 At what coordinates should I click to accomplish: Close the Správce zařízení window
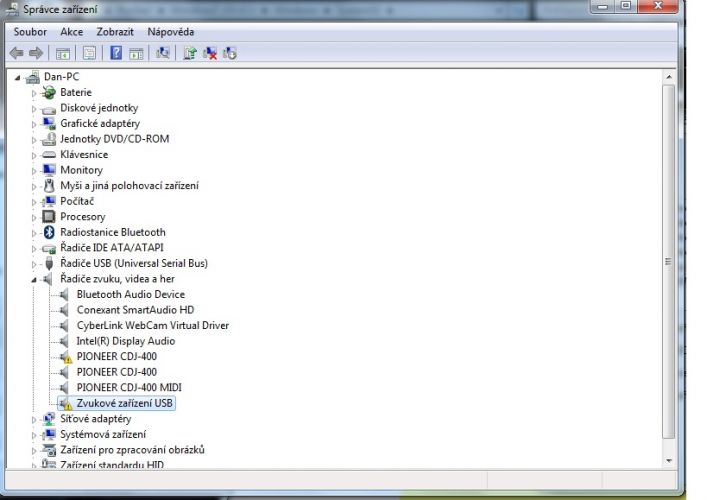tap(658, 6)
